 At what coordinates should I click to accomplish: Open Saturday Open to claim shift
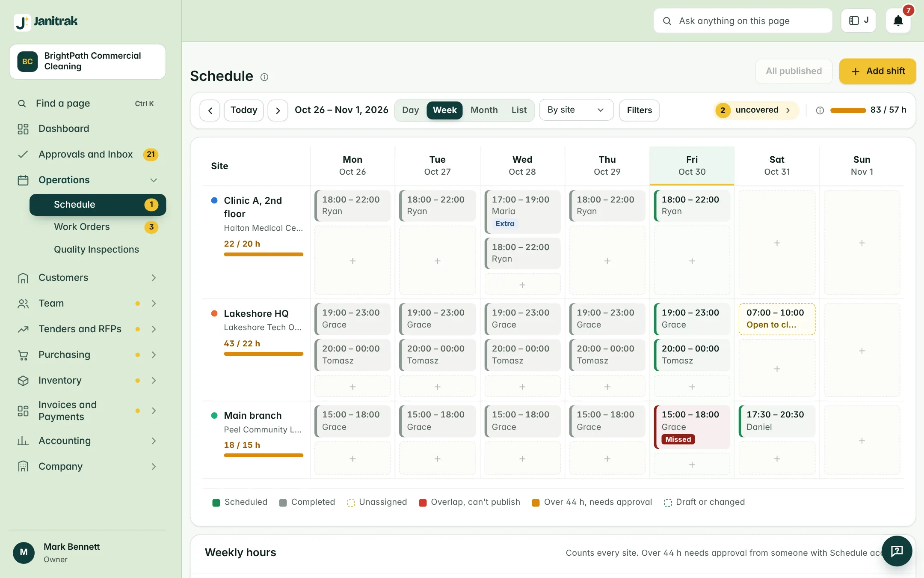777,319
